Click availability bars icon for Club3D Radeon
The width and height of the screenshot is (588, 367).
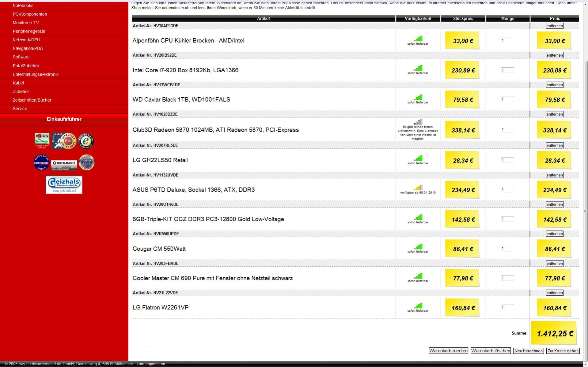coord(418,122)
